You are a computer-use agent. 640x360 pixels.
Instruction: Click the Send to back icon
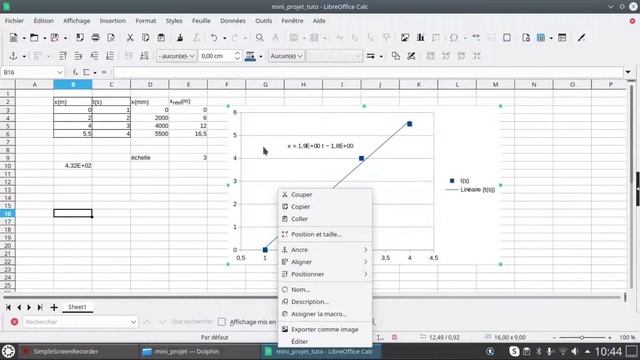pos(110,56)
